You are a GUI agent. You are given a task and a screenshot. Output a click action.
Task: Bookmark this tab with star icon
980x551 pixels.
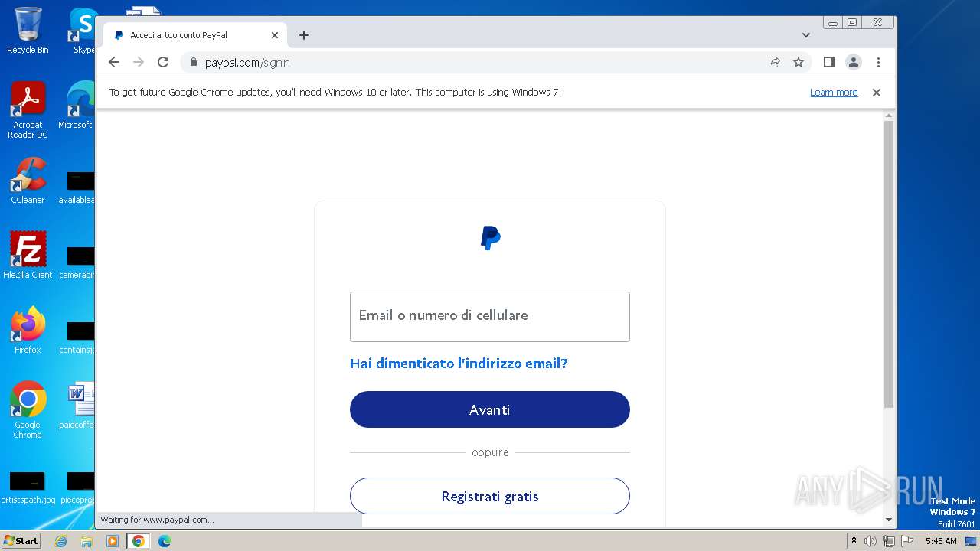799,62
